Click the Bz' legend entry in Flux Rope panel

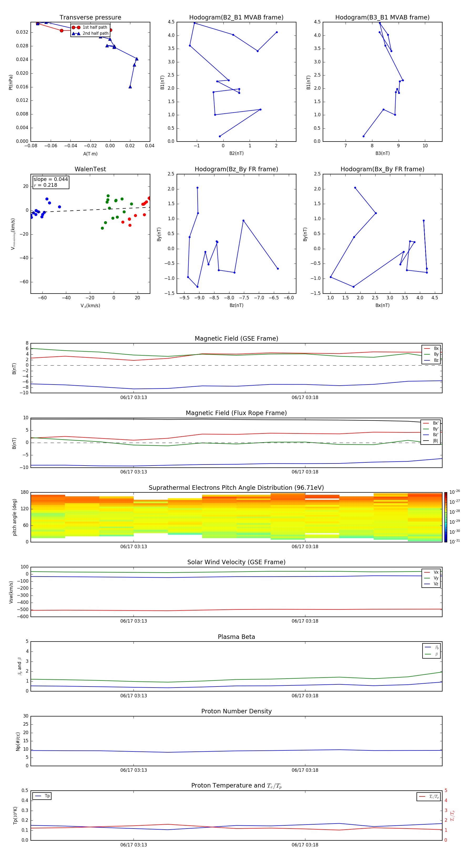(x=431, y=435)
